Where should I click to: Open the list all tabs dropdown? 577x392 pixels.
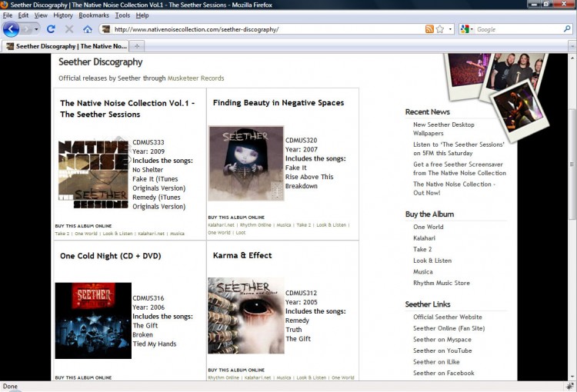572,46
